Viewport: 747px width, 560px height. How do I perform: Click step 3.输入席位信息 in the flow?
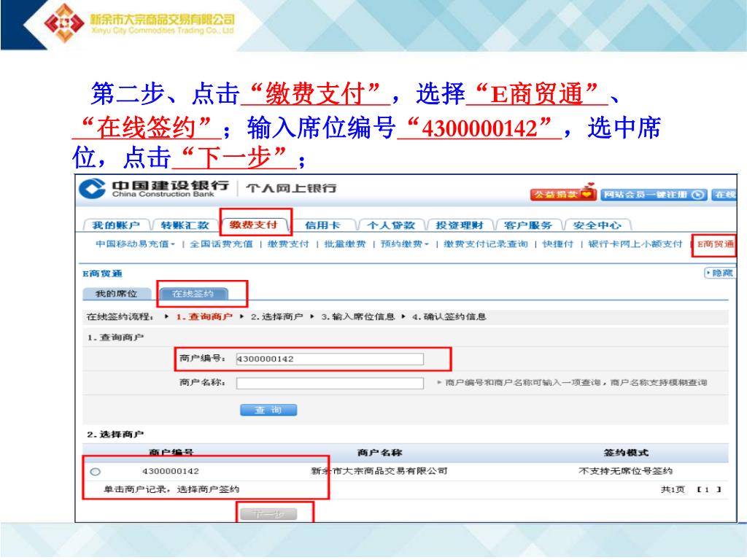357,316
